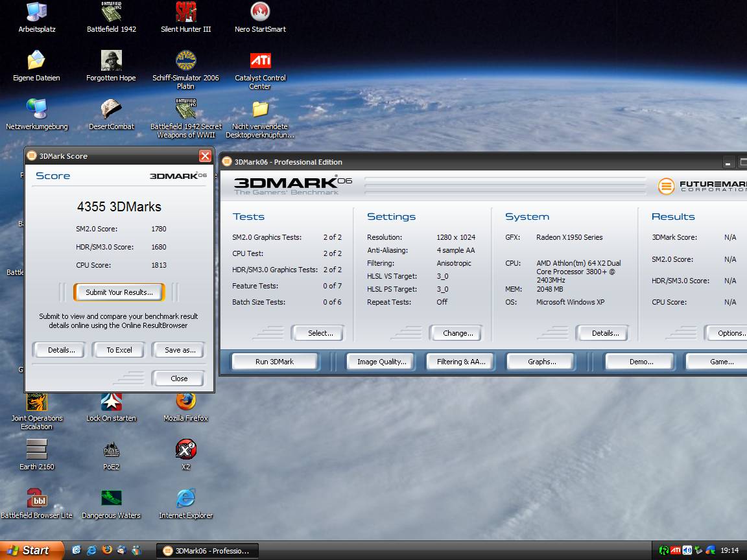
Task: Open Details in the 3DMark Score dialog
Action: pyautogui.click(x=61, y=350)
